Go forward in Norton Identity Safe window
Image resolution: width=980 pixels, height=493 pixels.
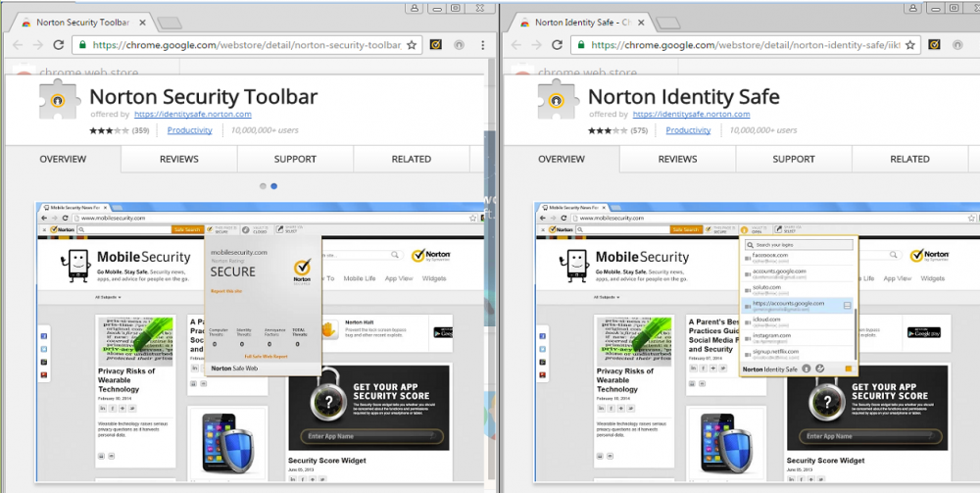536,45
